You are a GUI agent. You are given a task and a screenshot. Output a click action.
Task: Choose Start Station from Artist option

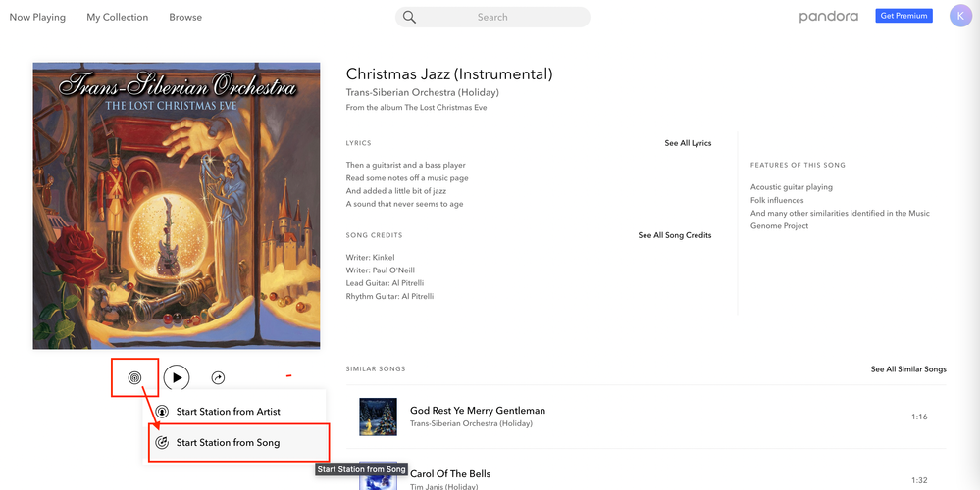[x=235, y=412]
